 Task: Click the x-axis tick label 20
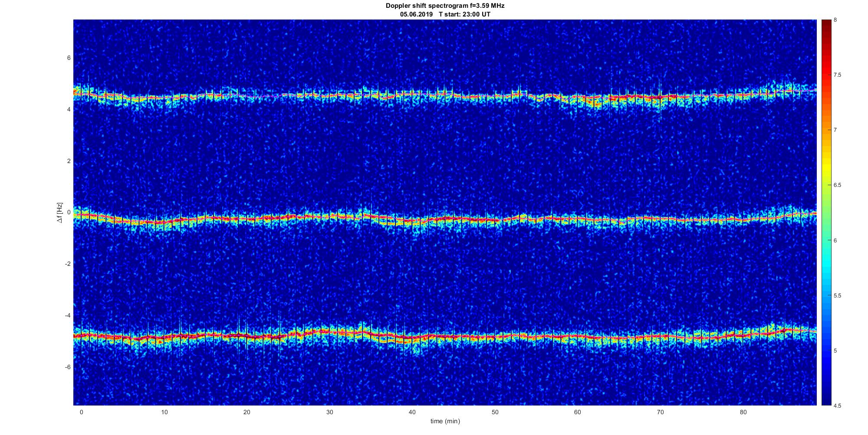tap(247, 412)
